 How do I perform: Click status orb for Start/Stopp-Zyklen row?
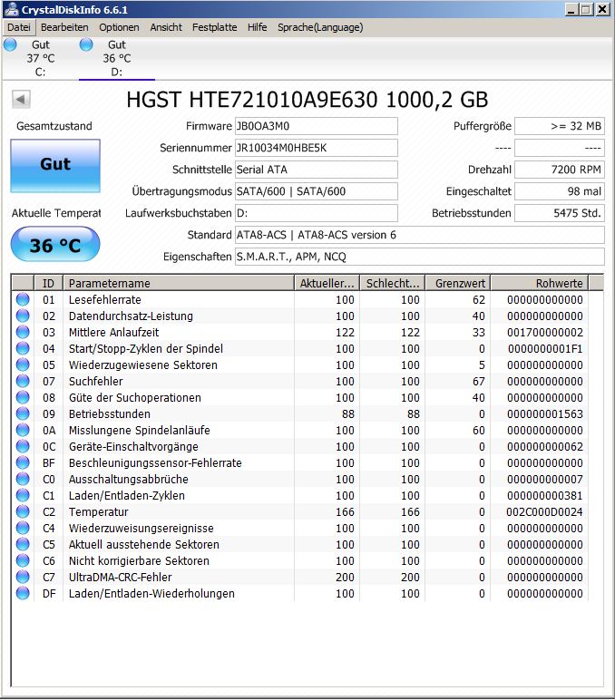click(23, 348)
